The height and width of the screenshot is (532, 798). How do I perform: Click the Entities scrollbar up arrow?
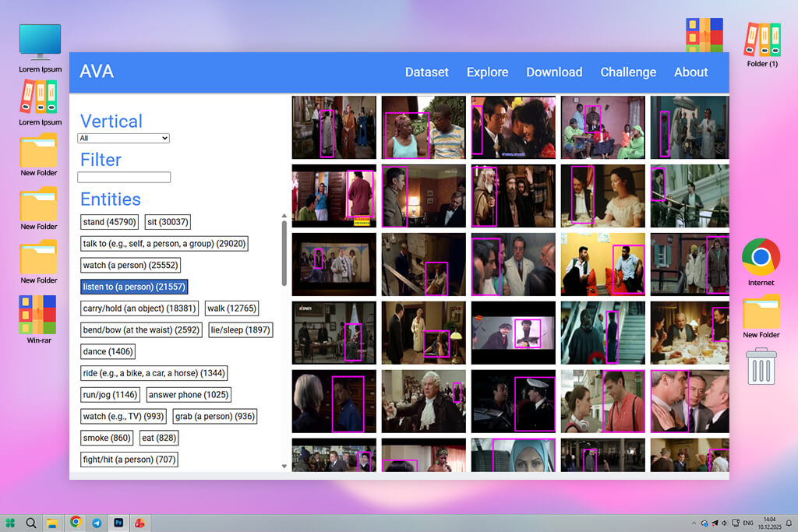[x=284, y=217]
